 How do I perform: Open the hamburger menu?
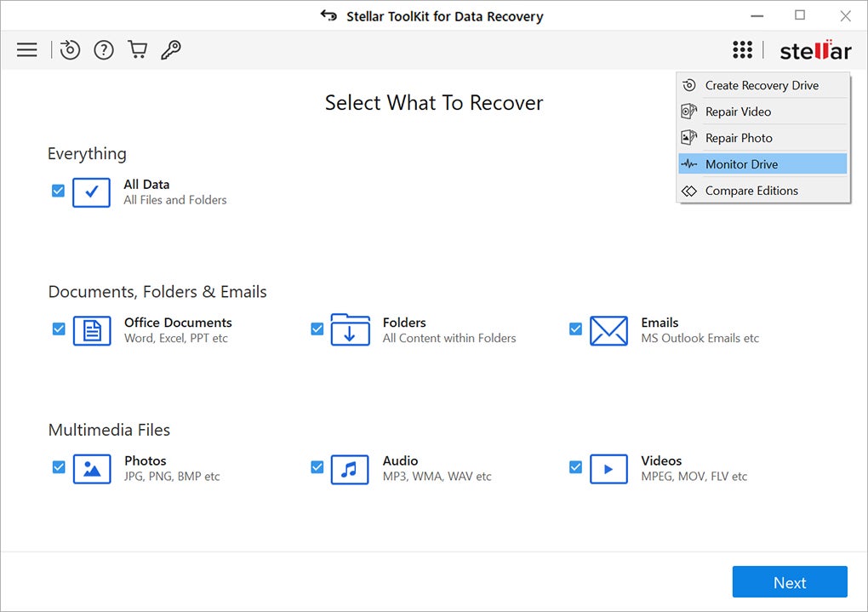coord(26,49)
